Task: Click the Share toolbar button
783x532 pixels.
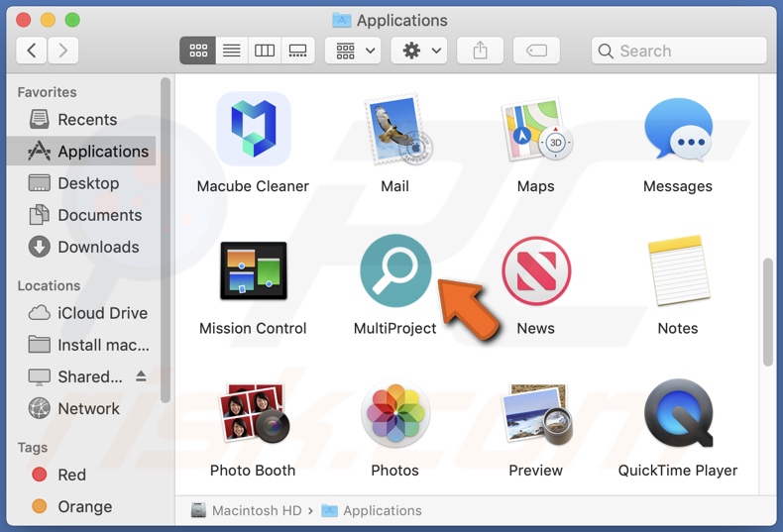Action: (x=480, y=51)
